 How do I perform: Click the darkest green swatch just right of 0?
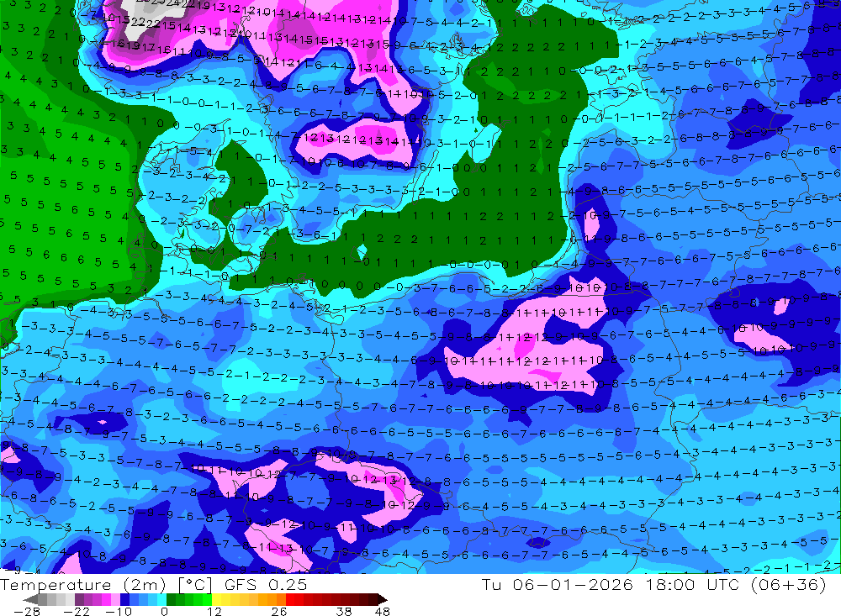click(171, 599)
